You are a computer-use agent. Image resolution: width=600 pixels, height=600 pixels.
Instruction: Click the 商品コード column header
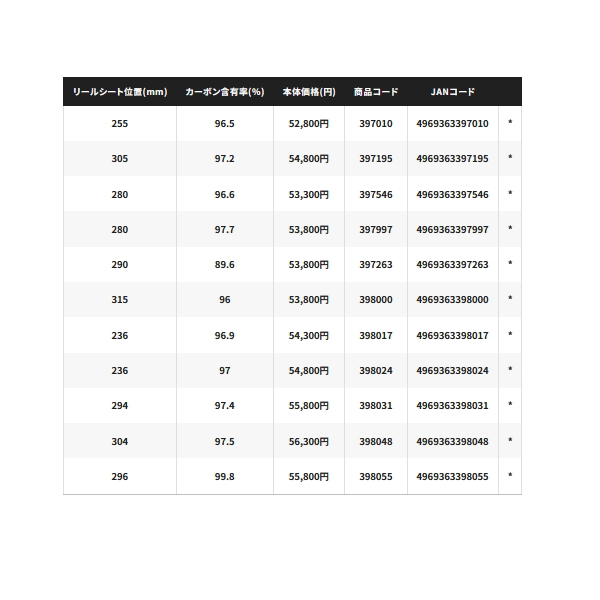point(376,92)
